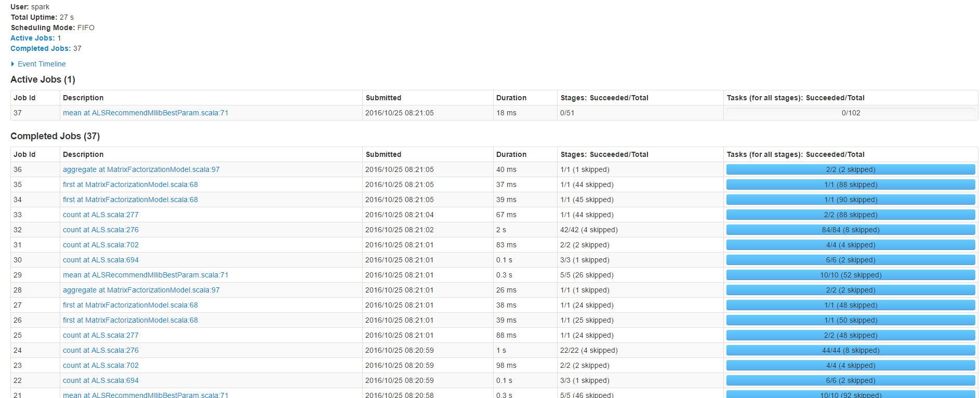Open job 26 first at MatrixFactorizationModel link
This screenshot has height=398, width=980.
[130, 320]
